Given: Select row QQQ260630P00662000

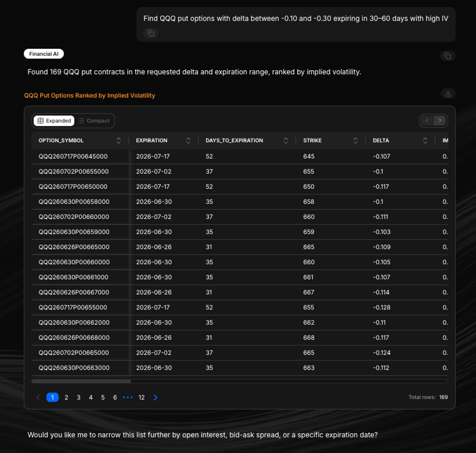Looking at the screenshot, I should coord(240,322).
